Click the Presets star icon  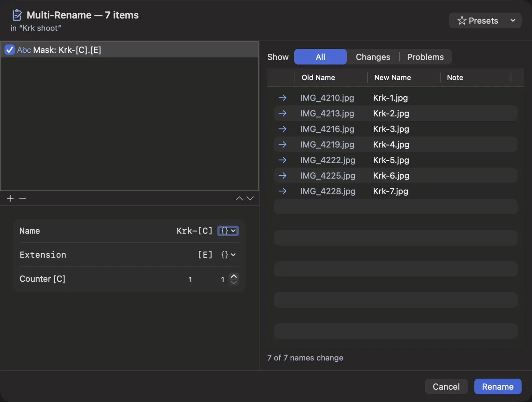tap(462, 21)
